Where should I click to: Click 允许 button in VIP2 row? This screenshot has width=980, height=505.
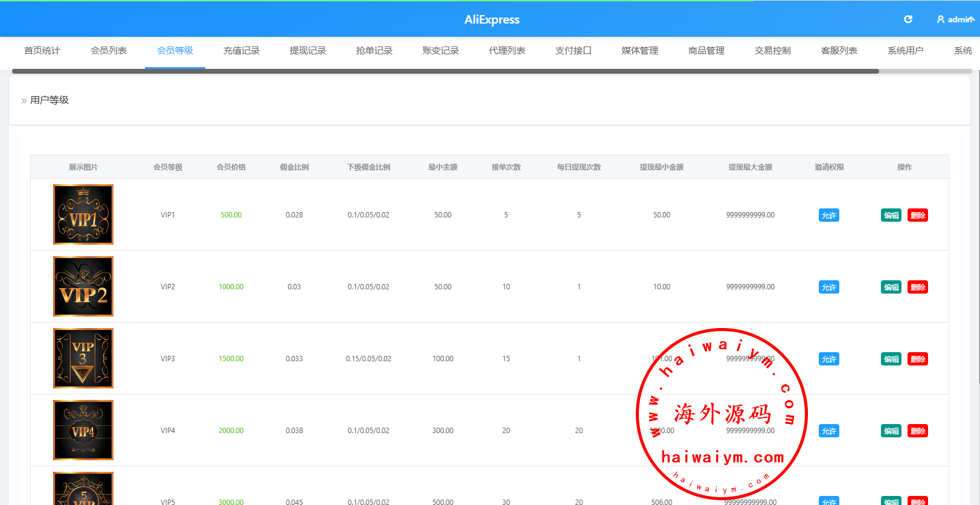[x=829, y=287]
